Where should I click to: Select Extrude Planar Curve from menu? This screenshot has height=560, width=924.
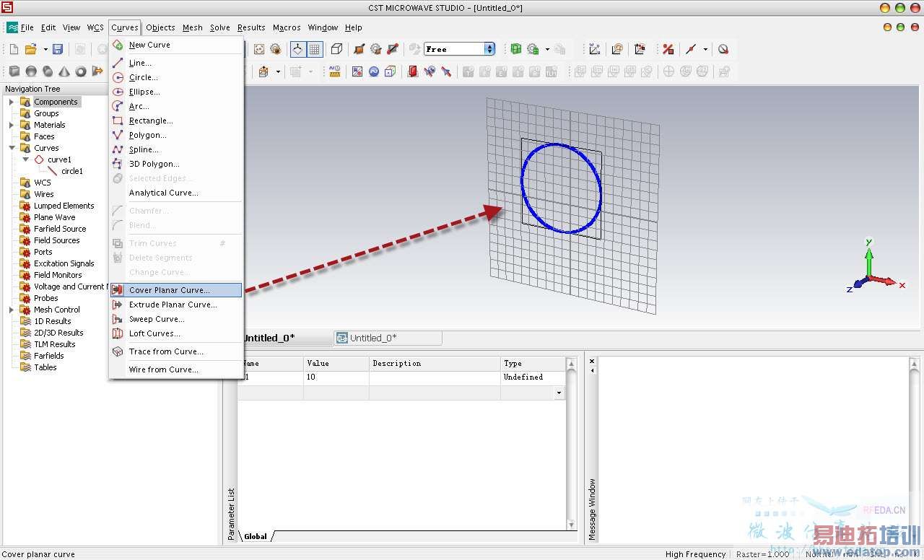pyautogui.click(x=173, y=305)
